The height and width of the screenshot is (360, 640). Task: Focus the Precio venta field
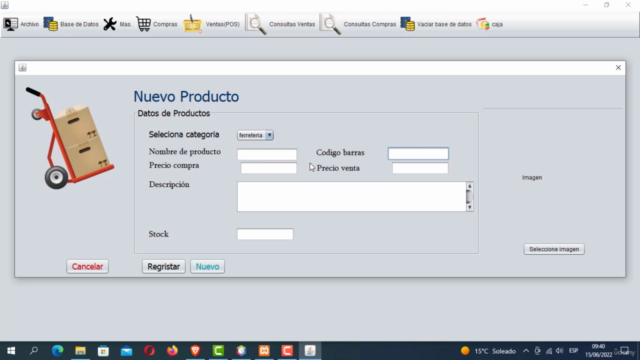click(x=420, y=168)
